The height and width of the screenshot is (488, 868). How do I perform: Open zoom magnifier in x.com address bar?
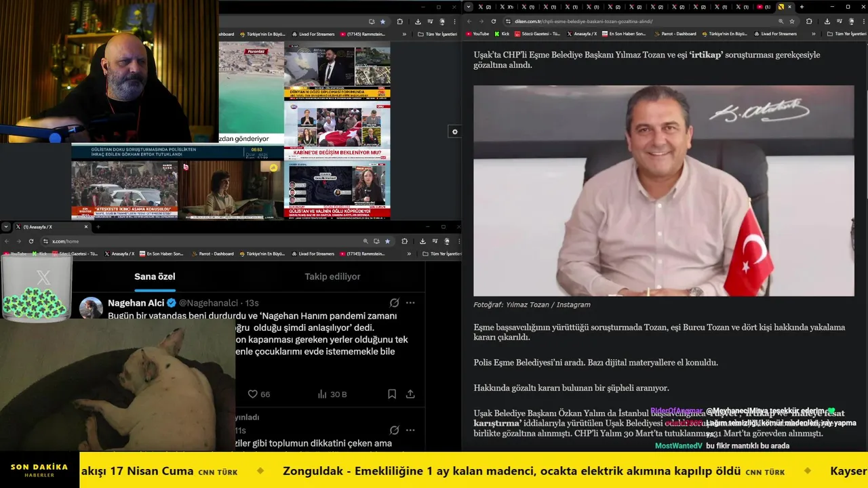[366, 241]
